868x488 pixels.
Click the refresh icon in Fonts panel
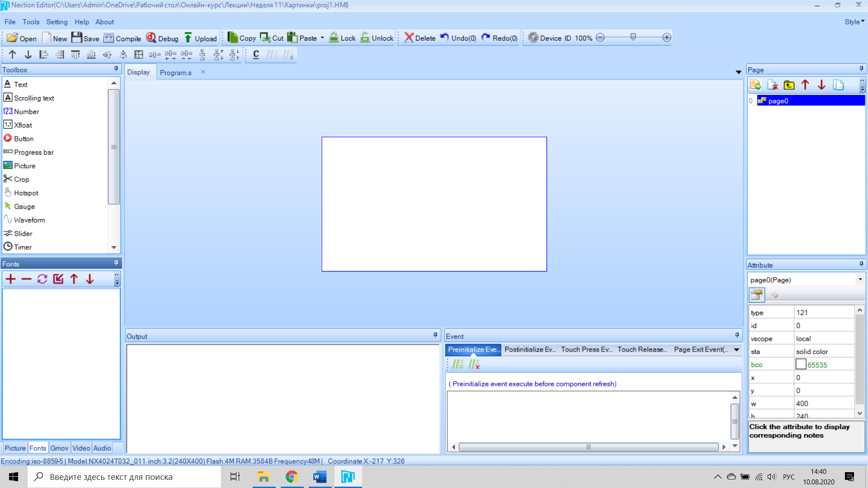(42, 279)
